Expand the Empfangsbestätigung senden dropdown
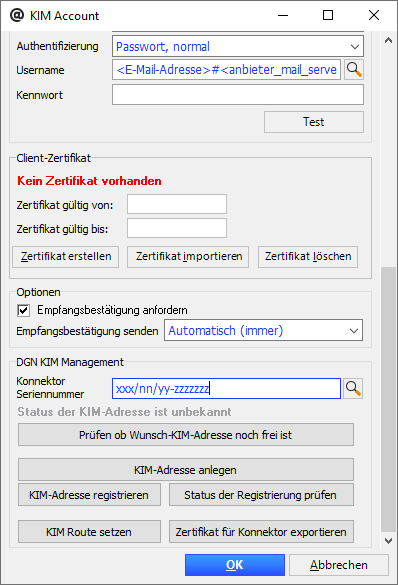 click(263, 330)
